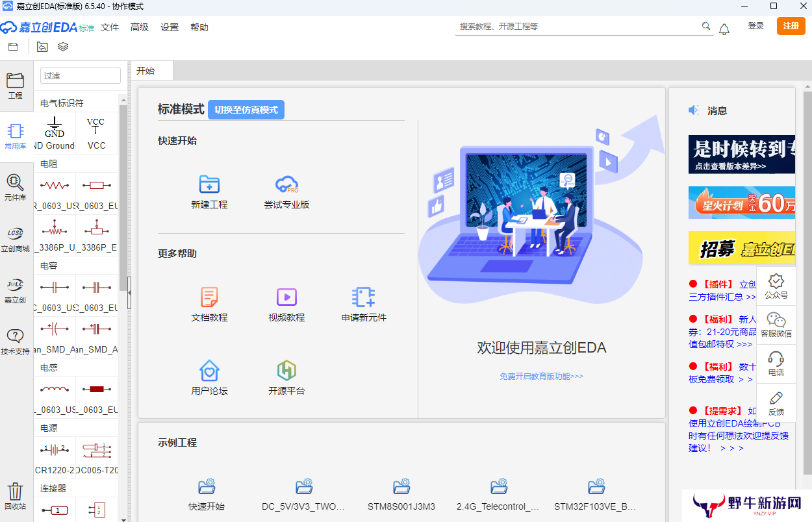This screenshot has height=522, width=812.
Task: Place the GND Ground symbol
Action: click(55, 132)
